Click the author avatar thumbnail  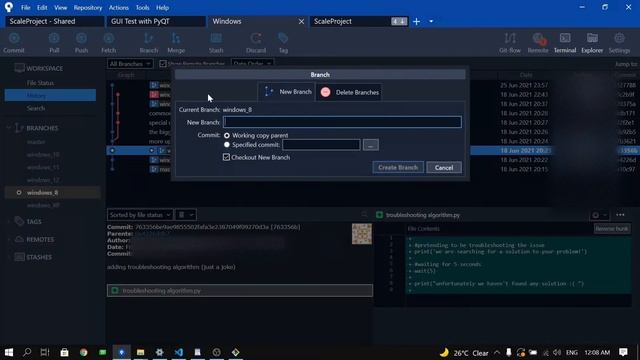point(362,233)
